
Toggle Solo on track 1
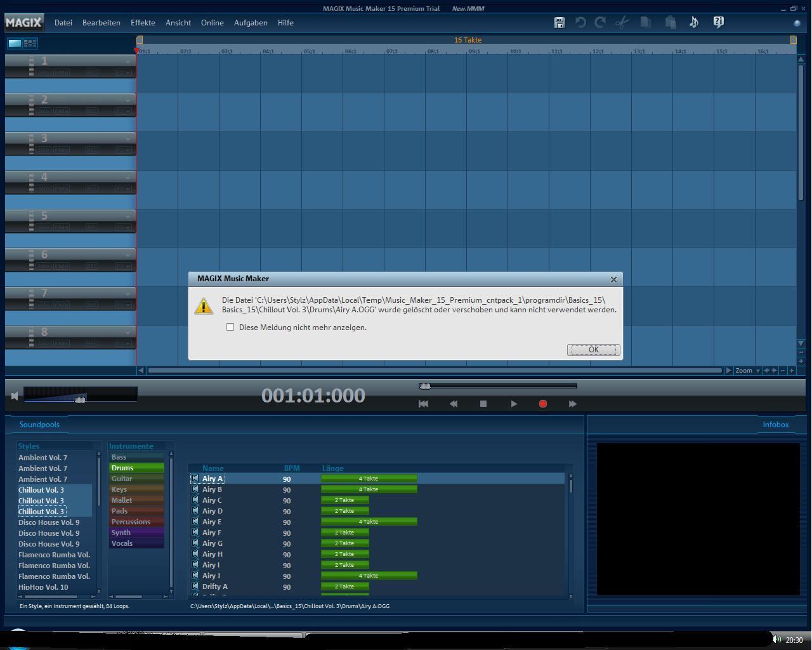coord(44,72)
